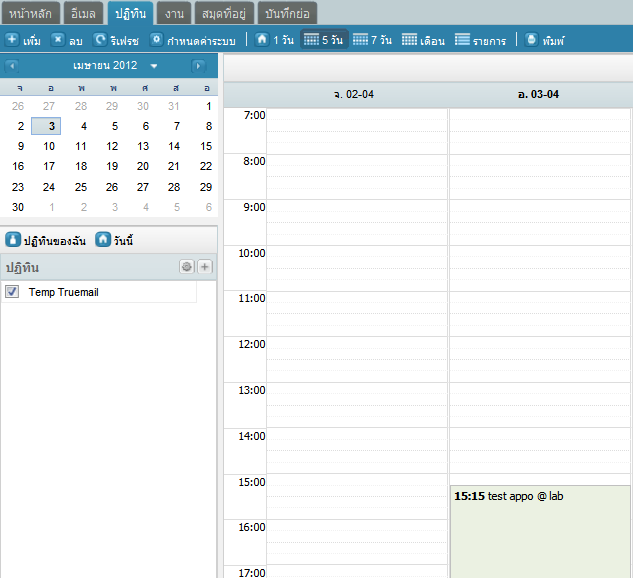The image size is (633, 578).
Task: Open the บันทึกย่อ tab
Action: (x=287, y=13)
